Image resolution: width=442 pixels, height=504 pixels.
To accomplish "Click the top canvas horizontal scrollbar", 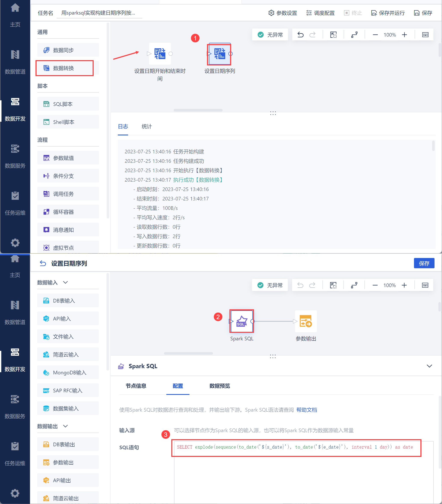I will click(198, 110).
